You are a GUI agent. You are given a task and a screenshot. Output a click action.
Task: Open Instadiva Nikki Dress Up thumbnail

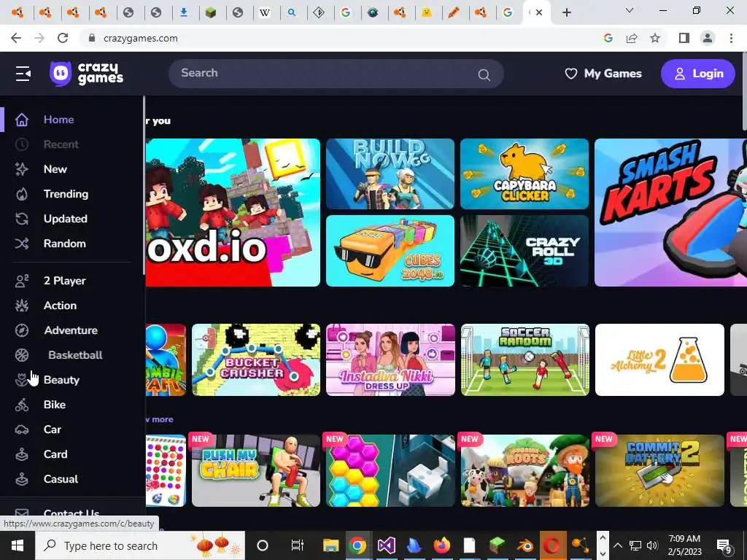point(391,360)
